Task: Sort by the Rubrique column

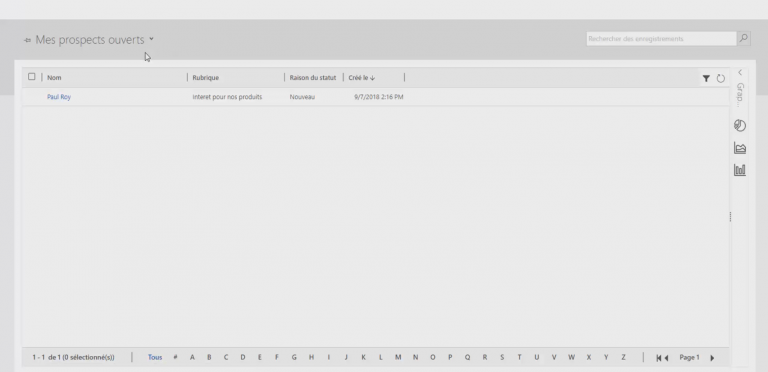Action: click(206, 77)
